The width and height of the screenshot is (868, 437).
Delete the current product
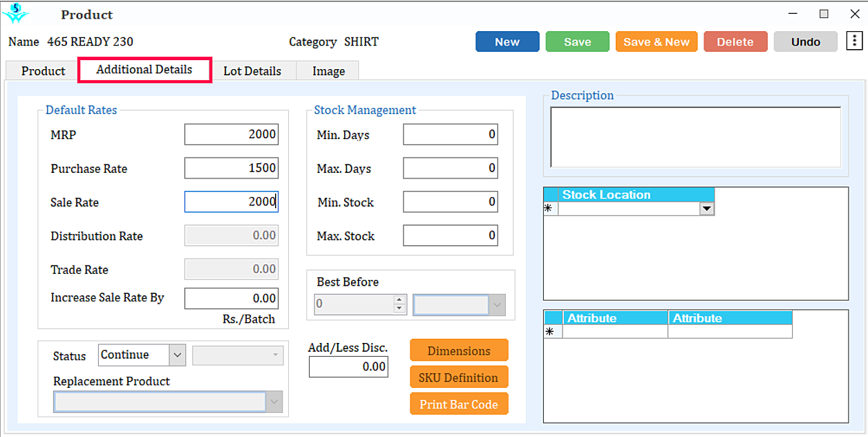[735, 42]
